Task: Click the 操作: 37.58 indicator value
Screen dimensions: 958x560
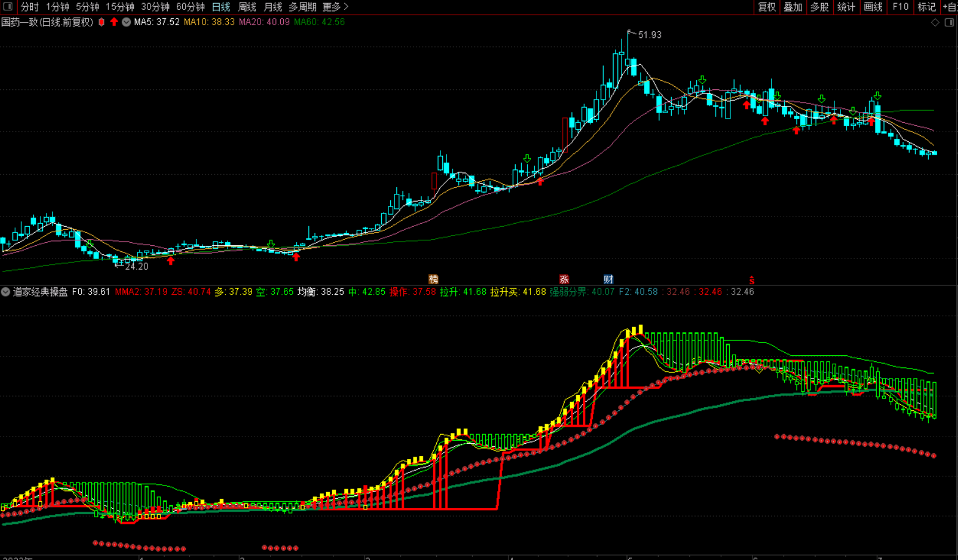Action: click(413, 292)
